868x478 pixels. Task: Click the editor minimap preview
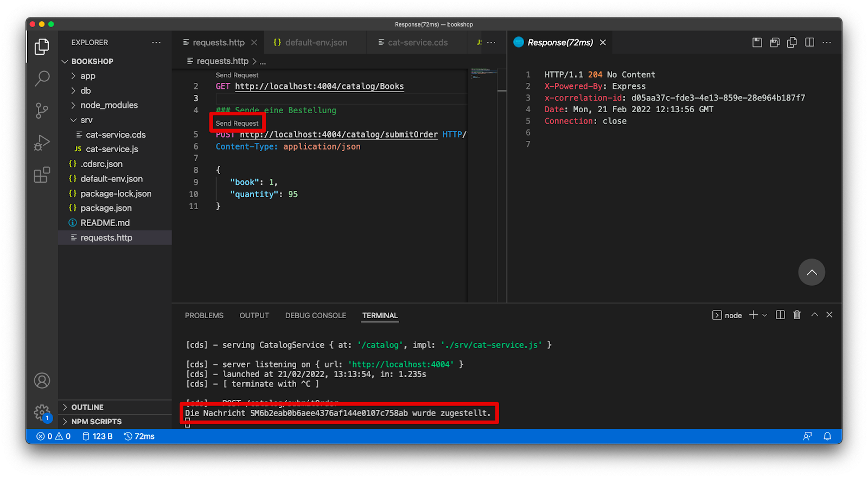pos(484,73)
